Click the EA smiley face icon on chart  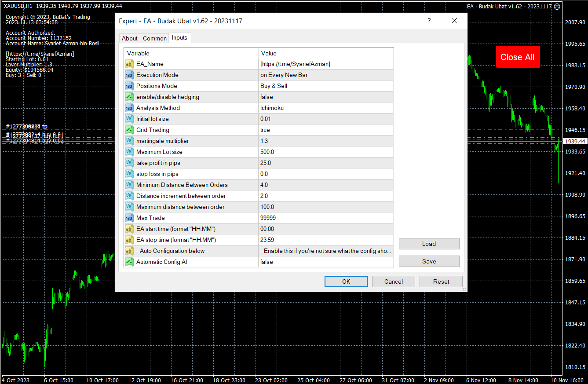click(557, 7)
